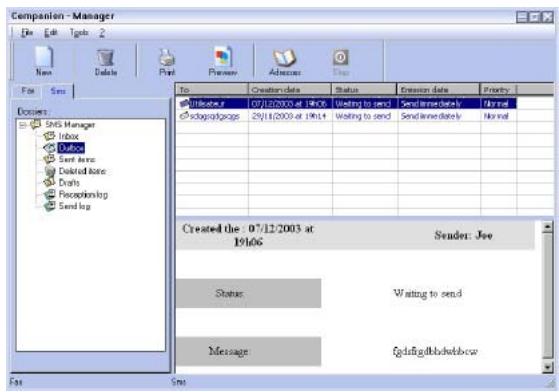Image resolution: width=559 pixels, height=392 pixels.
Task: Click the Drafts folder icon
Action: point(49,182)
